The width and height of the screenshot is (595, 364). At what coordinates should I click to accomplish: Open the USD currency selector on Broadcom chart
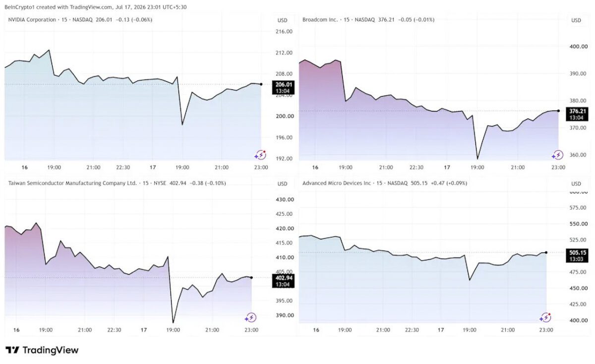tap(576, 20)
